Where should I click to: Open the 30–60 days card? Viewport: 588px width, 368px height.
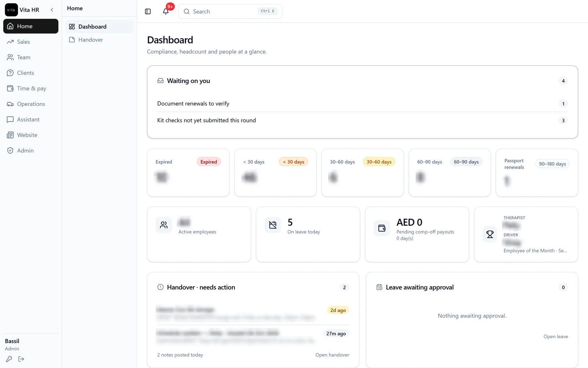click(362, 173)
